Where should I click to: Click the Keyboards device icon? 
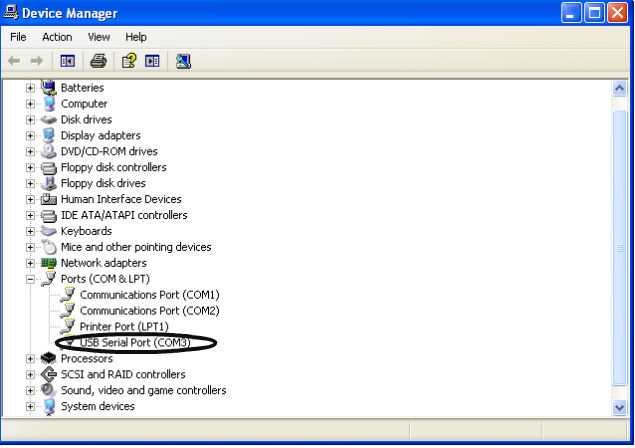point(48,231)
